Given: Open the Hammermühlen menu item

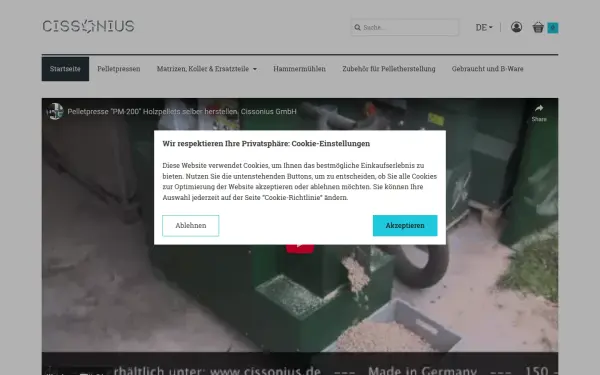Looking at the screenshot, I should 299,69.
